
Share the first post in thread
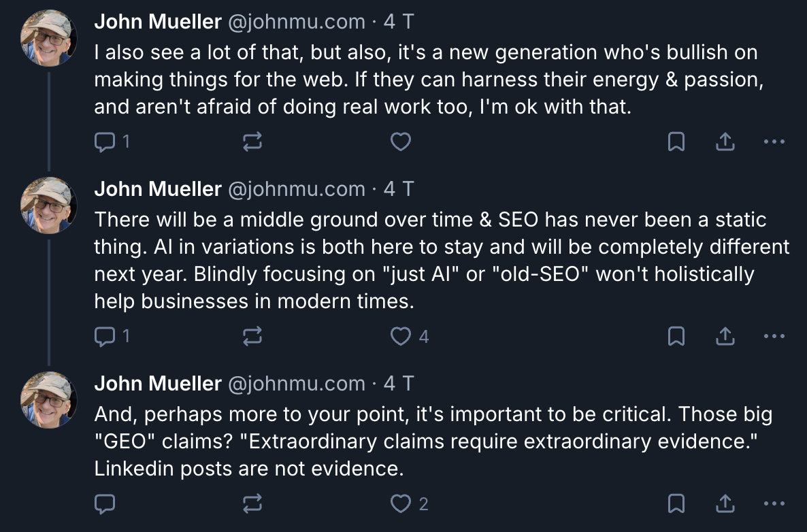tap(725, 142)
